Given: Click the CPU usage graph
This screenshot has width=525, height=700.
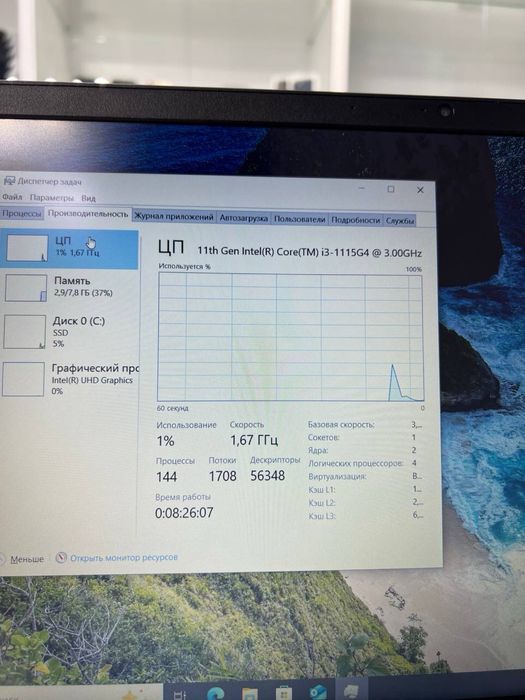Looking at the screenshot, I should (x=290, y=337).
